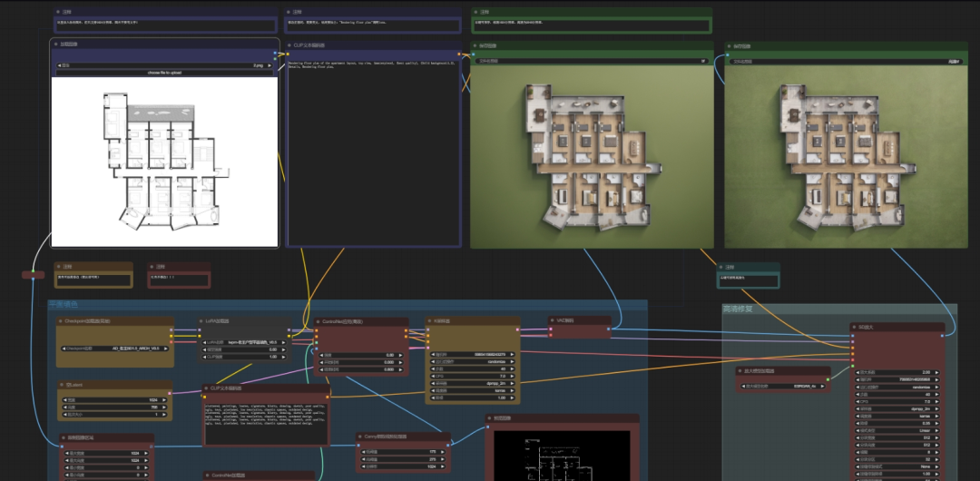
Task: Click the green output port of 放大模型加载器
Action: coord(828,378)
